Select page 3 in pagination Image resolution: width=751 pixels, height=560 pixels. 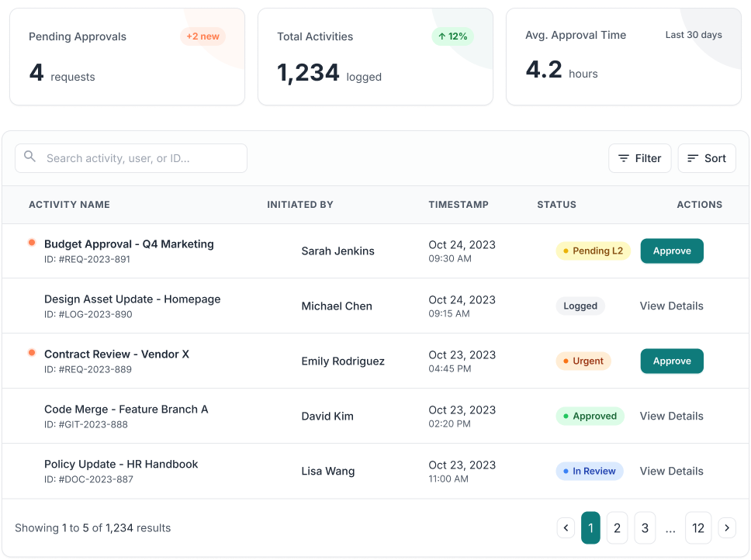pos(645,528)
